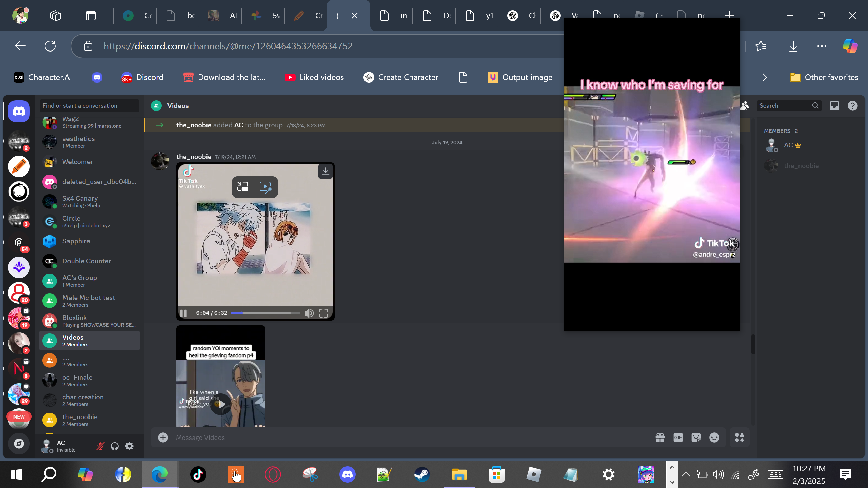Show hidden system tray icons
Viewport: 868px width, 488px height.
click(x=686, y=474)
